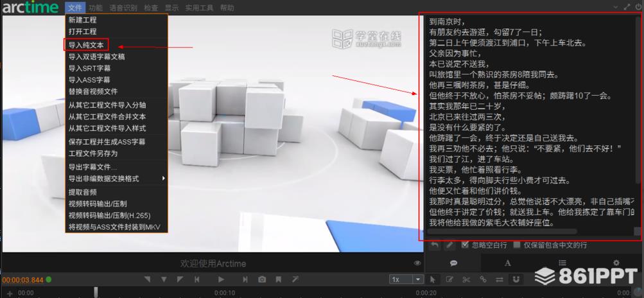Click the undo arrow below text panel

(435, 245)
